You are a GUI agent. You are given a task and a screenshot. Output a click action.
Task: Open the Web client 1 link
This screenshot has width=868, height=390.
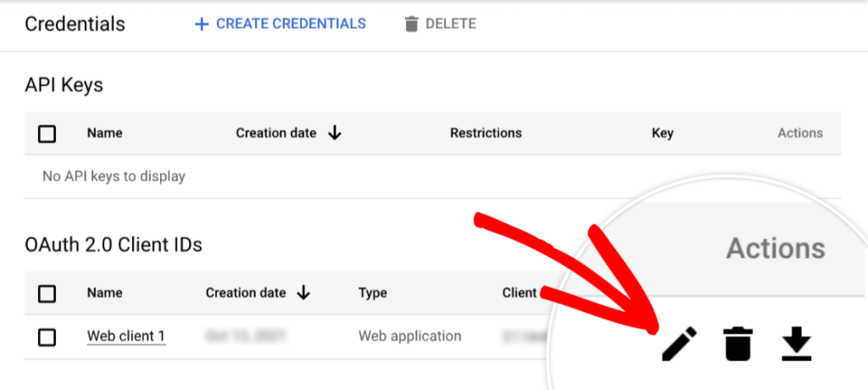[125, 337]
